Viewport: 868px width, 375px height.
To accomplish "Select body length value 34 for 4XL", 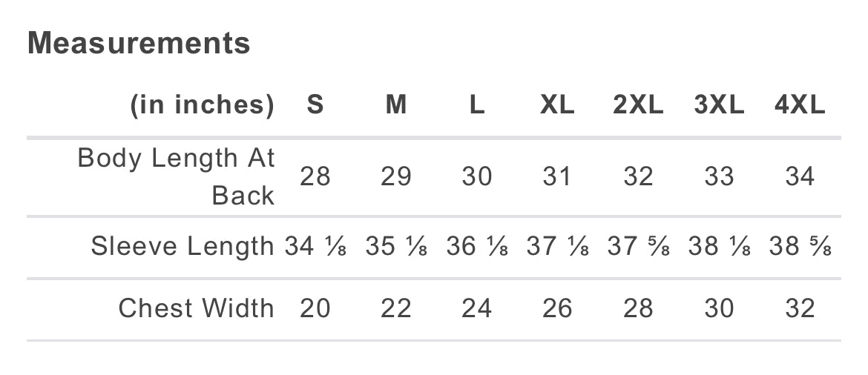I will (x=800, y=177).
